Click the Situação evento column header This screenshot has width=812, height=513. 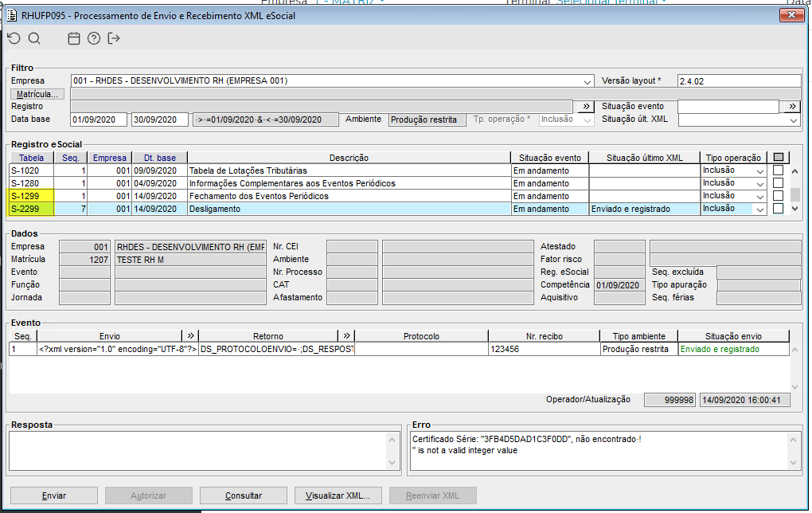(x=550, y=158)
